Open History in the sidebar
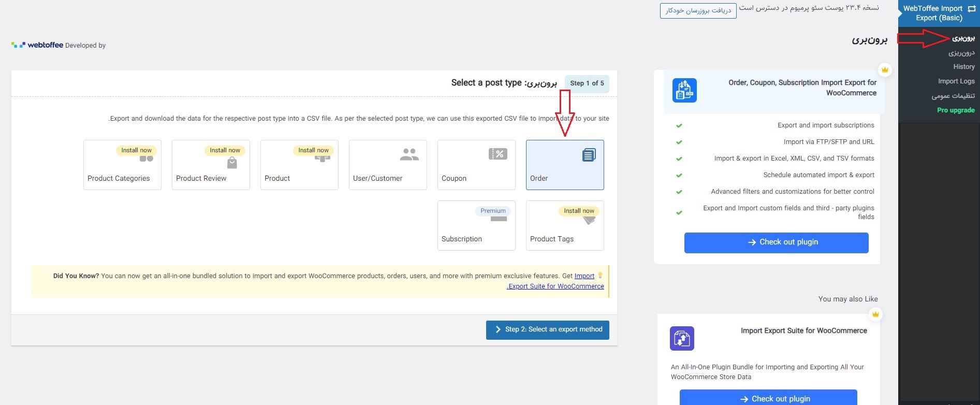 (964, 66)
